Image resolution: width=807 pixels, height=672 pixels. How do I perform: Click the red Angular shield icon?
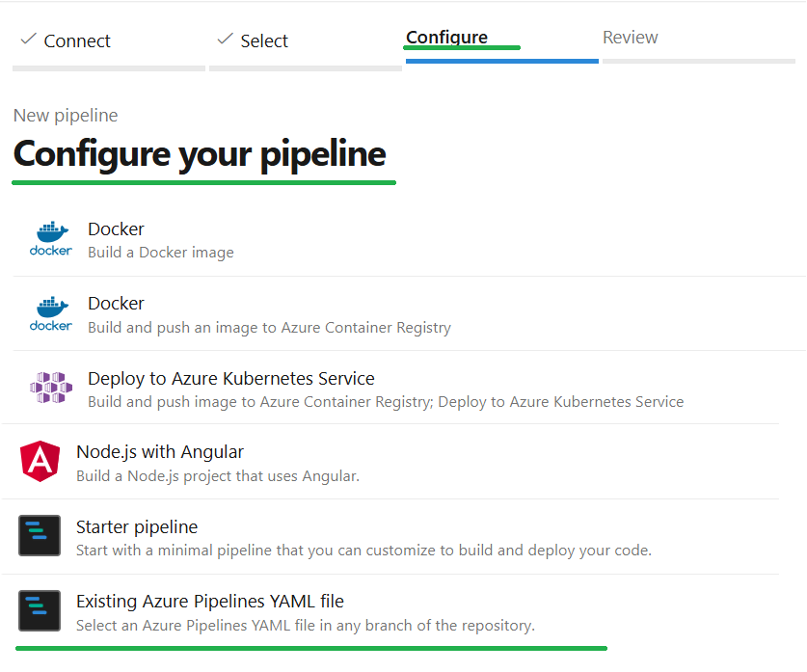tap(40, 462)
